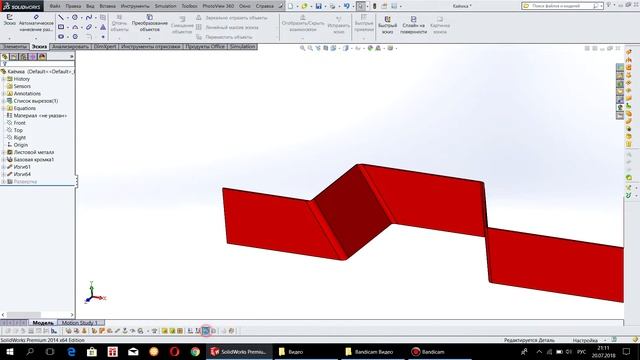Select the Line sketch tool
Image resolution: width=640 pixels, height=360 pixels.
(61, 18)
